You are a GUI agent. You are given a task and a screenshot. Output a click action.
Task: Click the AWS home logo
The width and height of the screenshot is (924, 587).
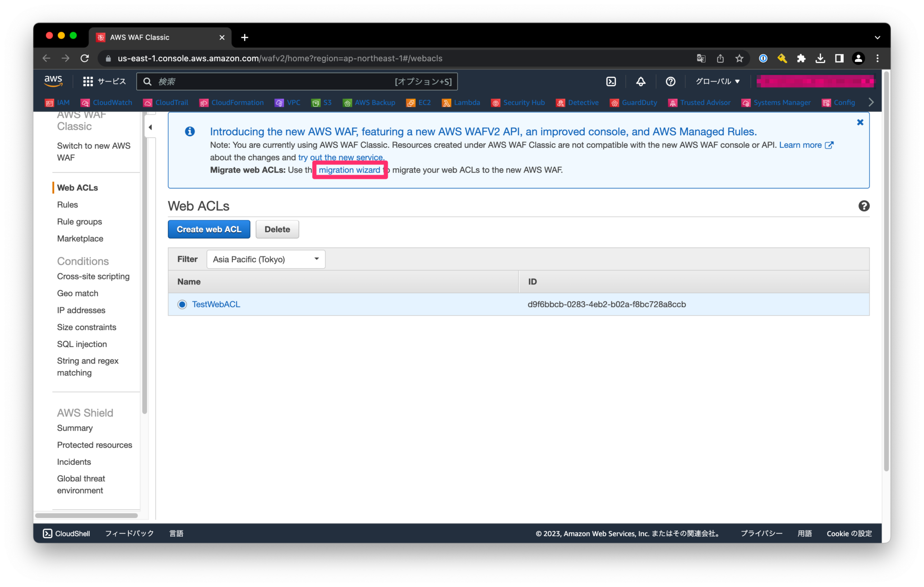53,81
